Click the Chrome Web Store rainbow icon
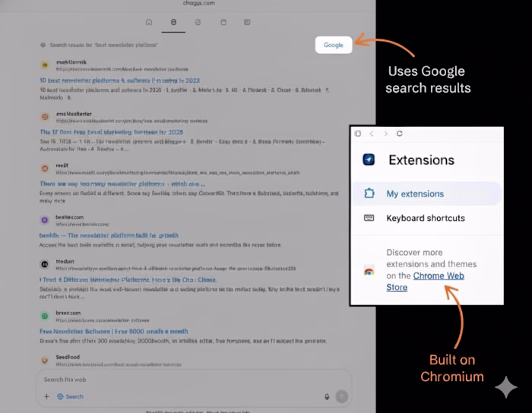Image resolution: width=532 pixels, height=413 pixels. pos(369,271)
